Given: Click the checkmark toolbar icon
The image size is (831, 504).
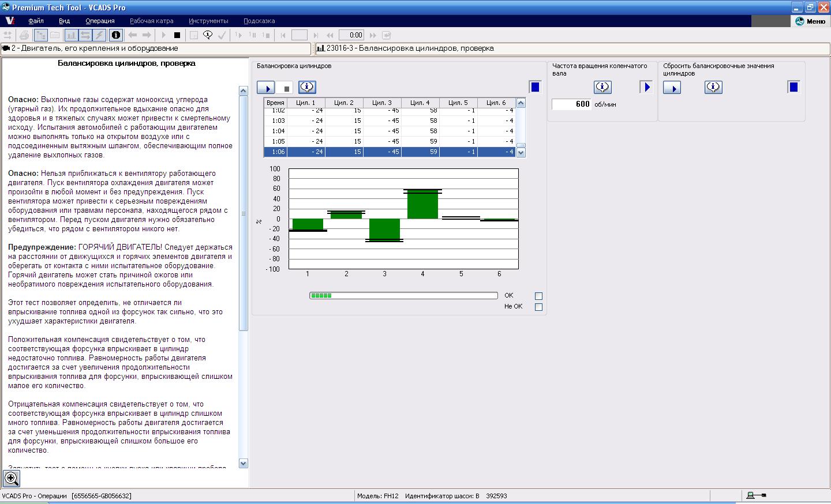Looking at the screenshot, I should (x=222, y=35).
